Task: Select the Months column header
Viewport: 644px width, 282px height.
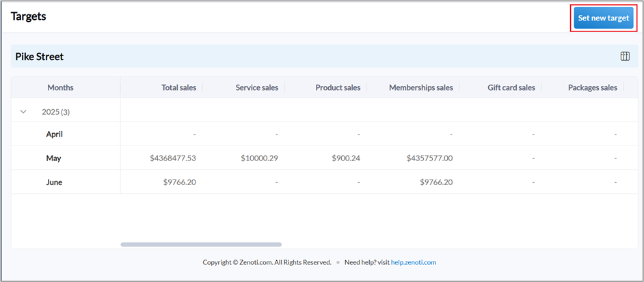Action: (60, 87)
